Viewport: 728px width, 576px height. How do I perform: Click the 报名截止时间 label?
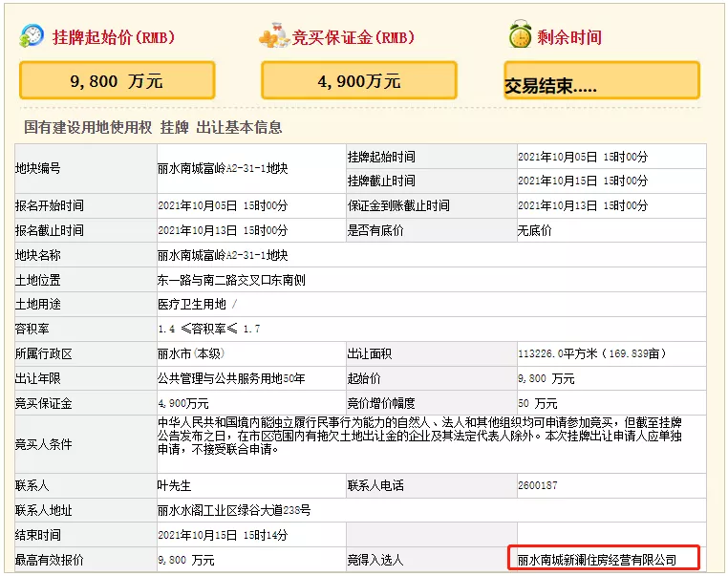point(50,230)
